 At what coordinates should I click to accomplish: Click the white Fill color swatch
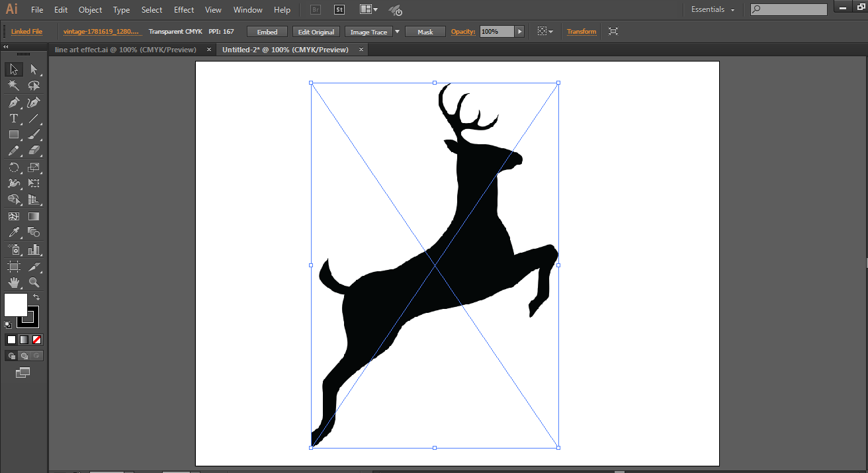pos(15,305)
